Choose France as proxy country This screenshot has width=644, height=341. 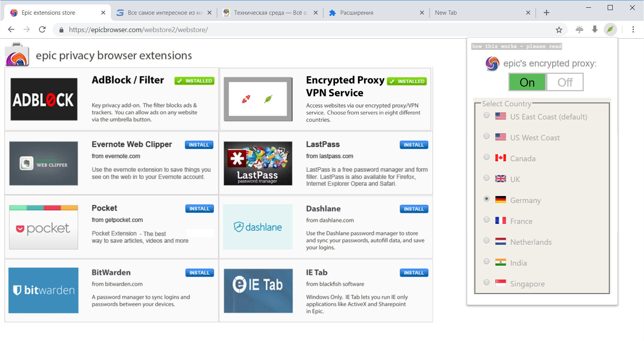click(487, 220)
